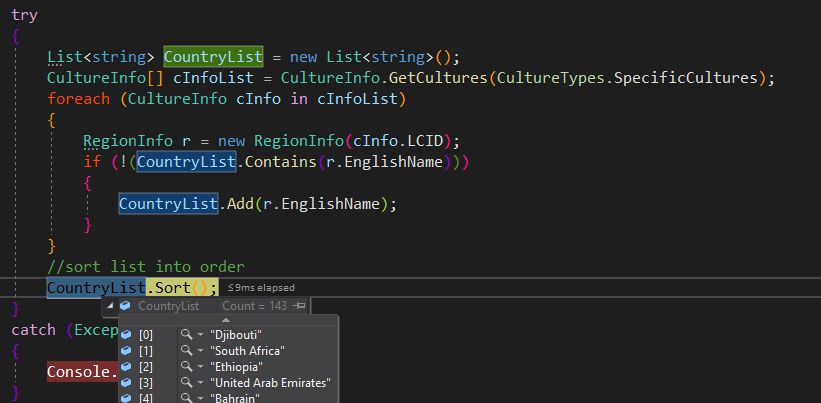Open the visualizer magnifier for "United Arab Emirates"
The height and width of the screenshot is (403, 821).
point(186,383)
